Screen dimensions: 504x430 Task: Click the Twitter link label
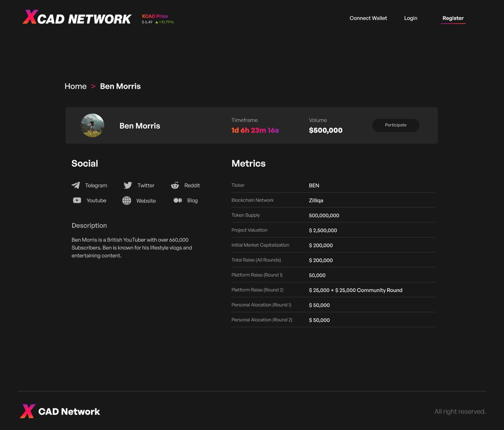click(146, 185)
